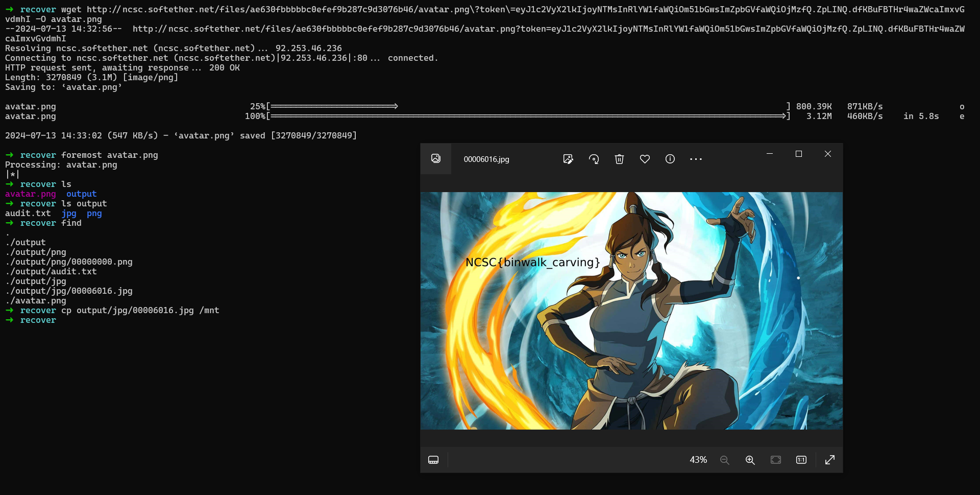Screen dimensions: 980x495
Task: Open the Photos gallery view icon
Action: tap(435, 159)
